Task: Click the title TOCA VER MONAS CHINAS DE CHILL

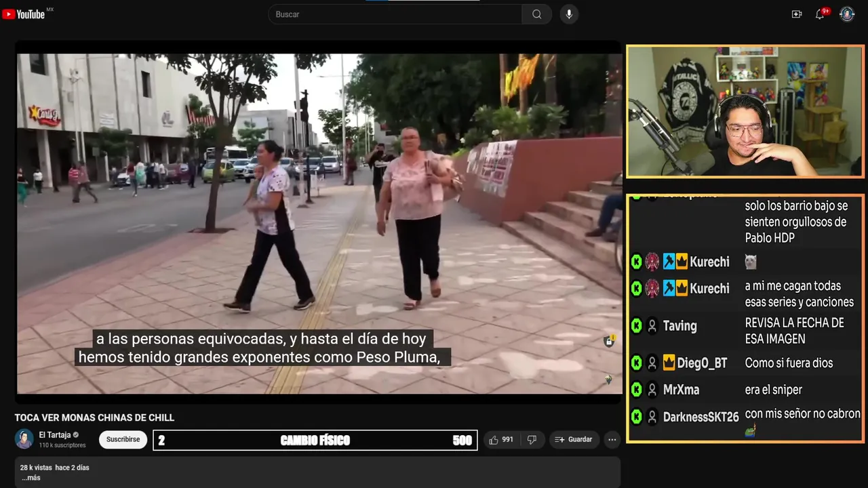Action: tap(95, 418)
